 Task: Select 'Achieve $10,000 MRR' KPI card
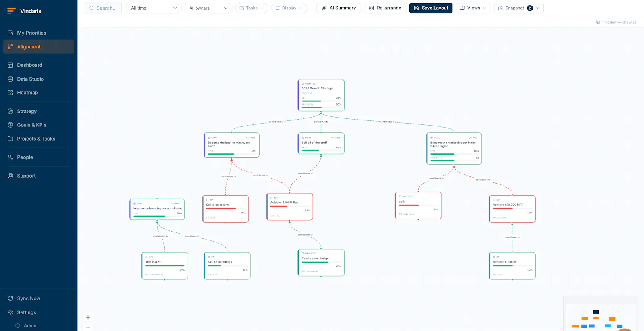pyautogui.click(x=512, y=209)
